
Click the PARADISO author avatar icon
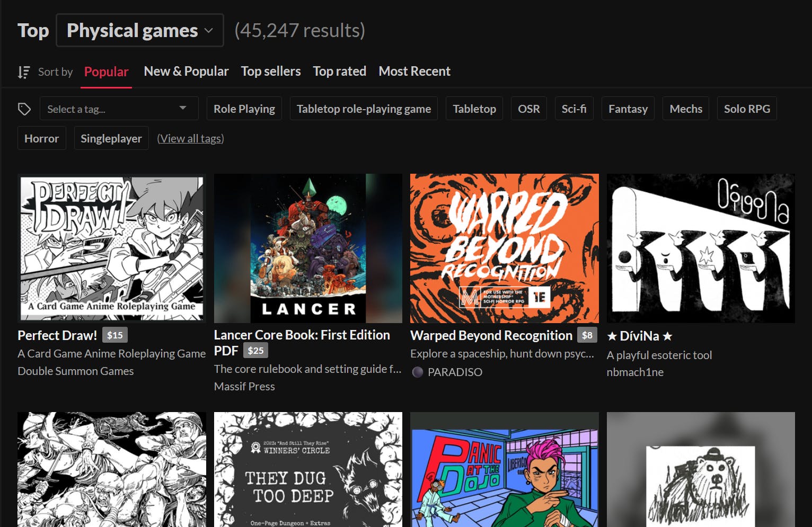coord(418,372)
